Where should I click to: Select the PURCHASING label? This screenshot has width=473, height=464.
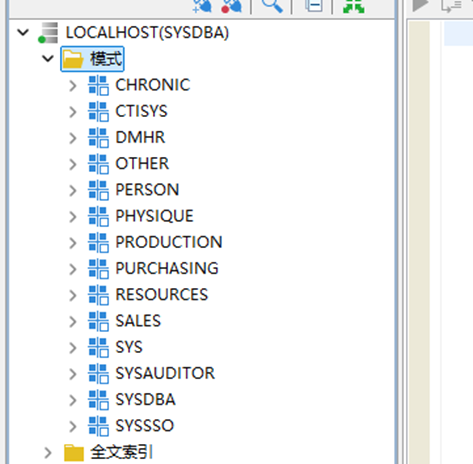(167, 268)
